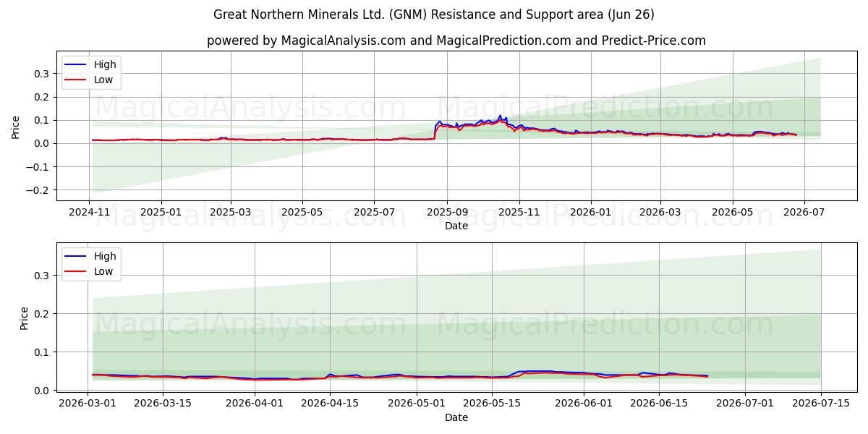868x434 pixels.
Task: Click the price spike peak near 2025-10
Action: [x=500, y=115]
